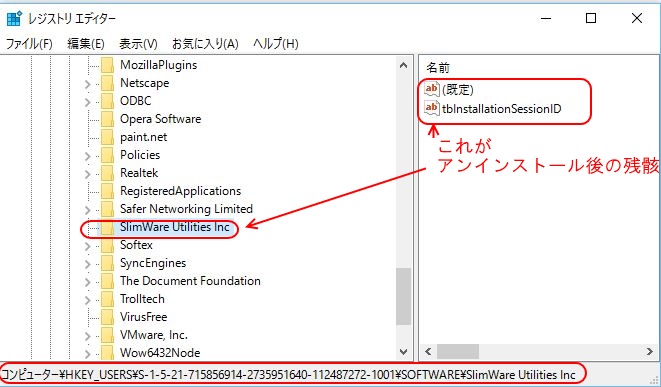This screenshot has width=661, height=387.
Task: Close the Registry Editor window
Action: [637, 18]
